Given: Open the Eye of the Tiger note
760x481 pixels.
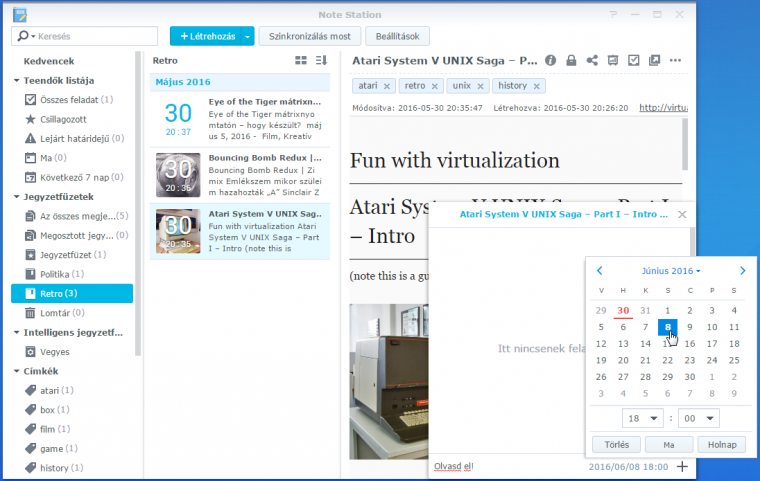Looking at the screenshot, I should click(x=240, y=119).
